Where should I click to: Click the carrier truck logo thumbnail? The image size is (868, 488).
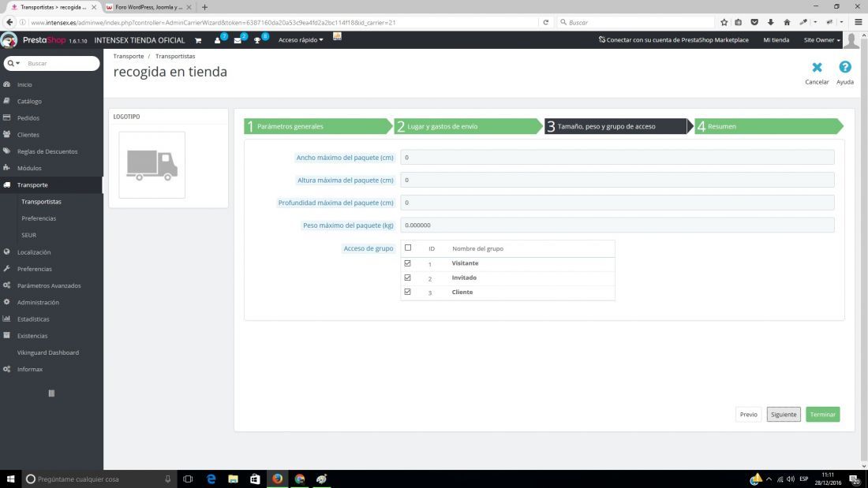pos(152,165)
